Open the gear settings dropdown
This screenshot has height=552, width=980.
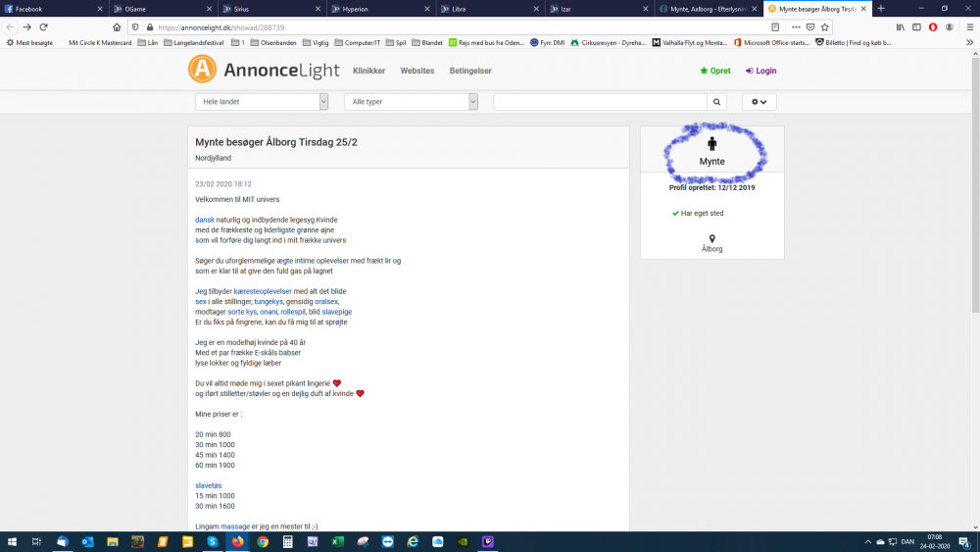[x=759, y=102]
